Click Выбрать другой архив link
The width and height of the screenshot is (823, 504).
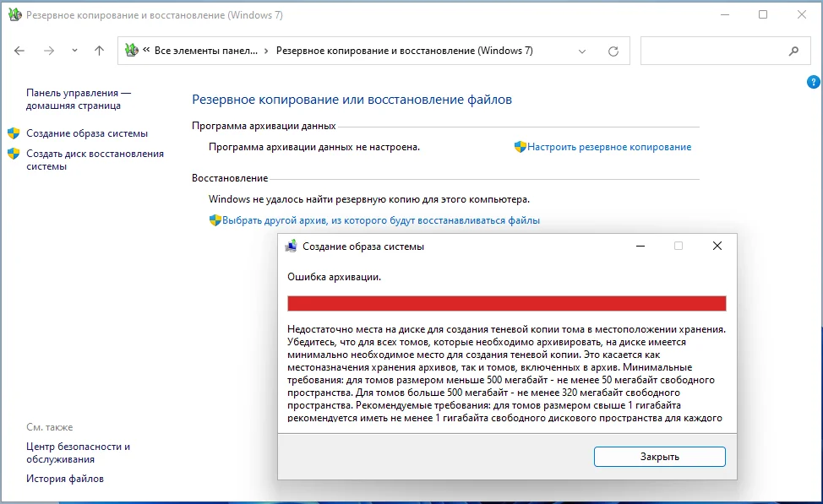coord(380,220)
